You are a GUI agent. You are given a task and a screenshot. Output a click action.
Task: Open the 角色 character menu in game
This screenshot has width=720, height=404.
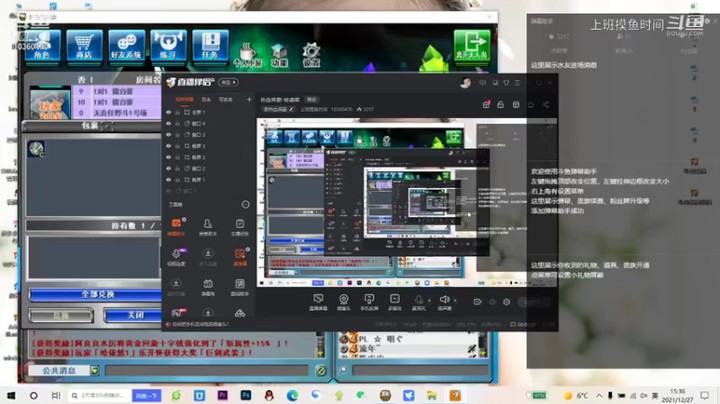point(42,45)
